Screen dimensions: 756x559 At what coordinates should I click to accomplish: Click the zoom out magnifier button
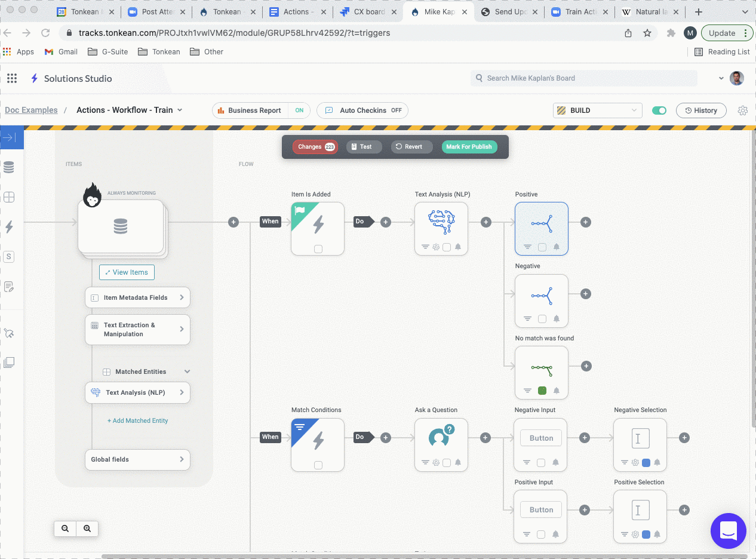pos(65,529)
